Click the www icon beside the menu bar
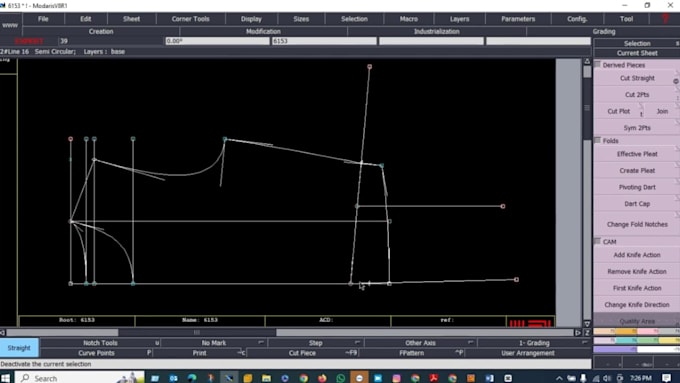Screen dimensions: 680x383 point(10,25)
